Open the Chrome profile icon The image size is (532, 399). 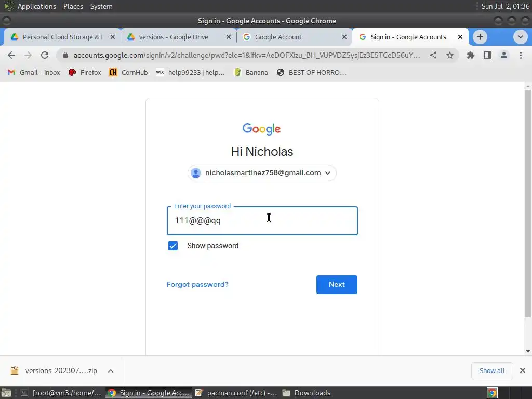504,55
